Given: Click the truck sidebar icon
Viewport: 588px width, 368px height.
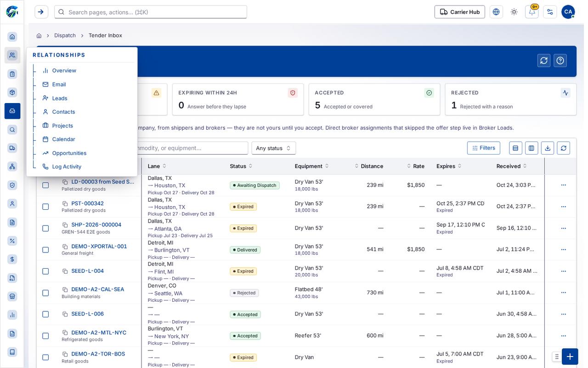Looking at the screenshot, I should pyautogui.click(x=12, y=148).
